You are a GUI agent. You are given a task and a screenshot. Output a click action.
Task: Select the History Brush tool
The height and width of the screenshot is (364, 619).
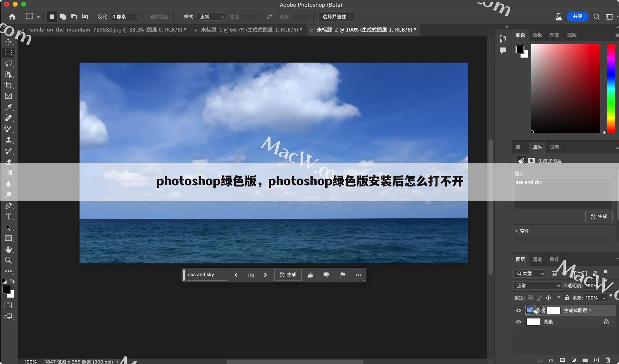(x=8, y=151)
